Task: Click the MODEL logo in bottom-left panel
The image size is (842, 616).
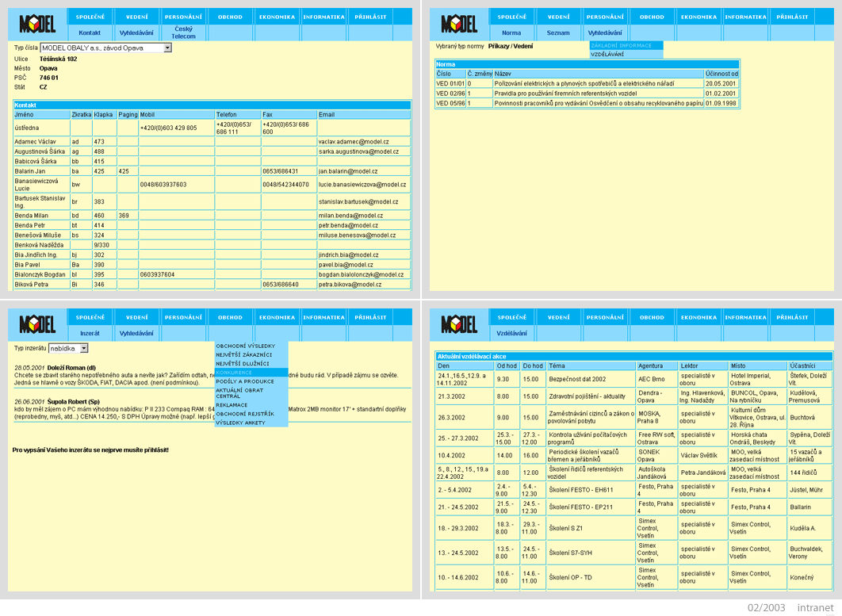Action: [37, 324]
